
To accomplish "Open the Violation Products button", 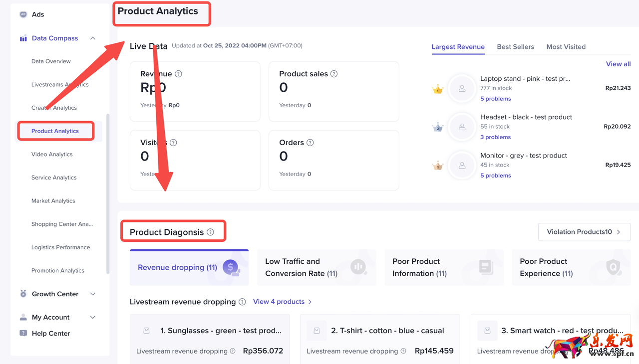I will [x=584, y=232].
